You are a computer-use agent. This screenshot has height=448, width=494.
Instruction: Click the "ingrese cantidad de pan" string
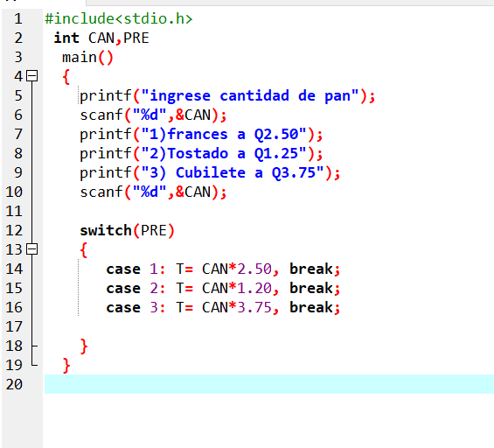point(250,96)
